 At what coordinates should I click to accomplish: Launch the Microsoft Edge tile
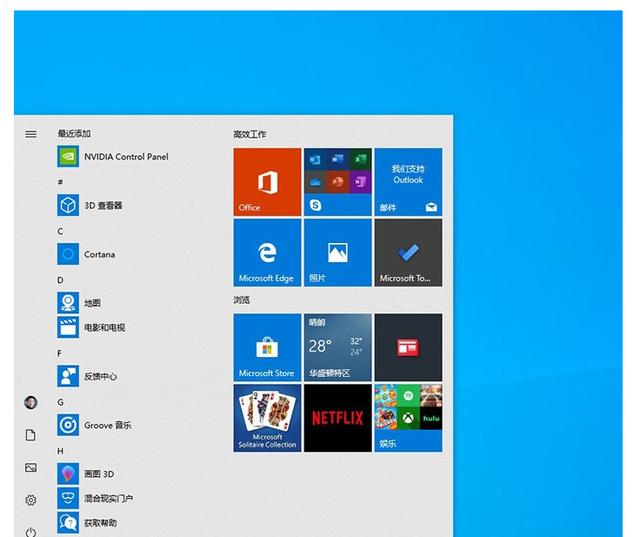pos(267,253)
